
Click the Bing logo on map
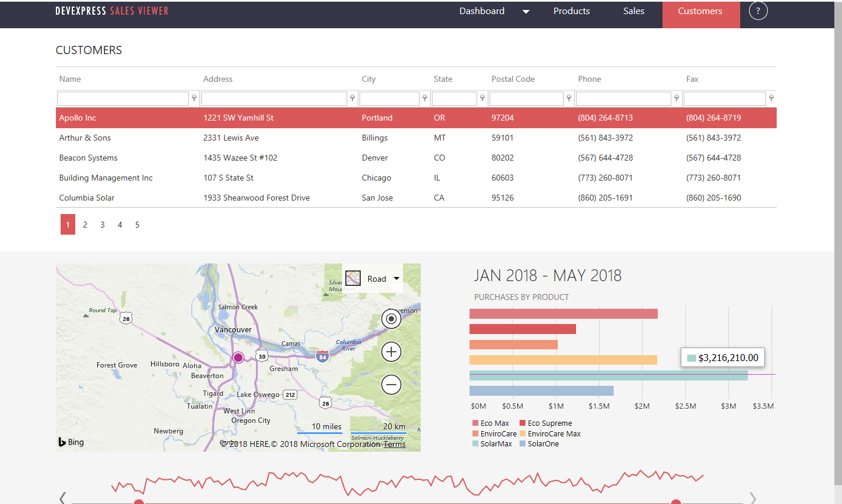click(x=71, y=442)
